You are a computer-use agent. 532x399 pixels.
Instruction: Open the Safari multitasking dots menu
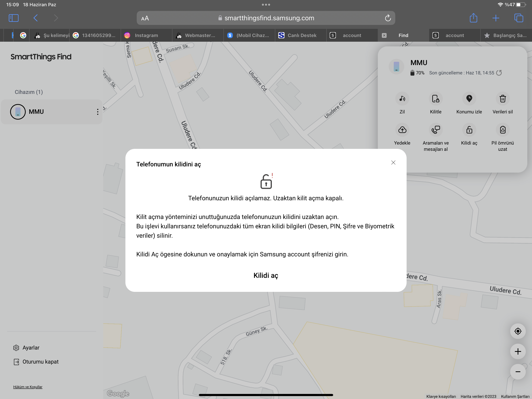[266, 4]
